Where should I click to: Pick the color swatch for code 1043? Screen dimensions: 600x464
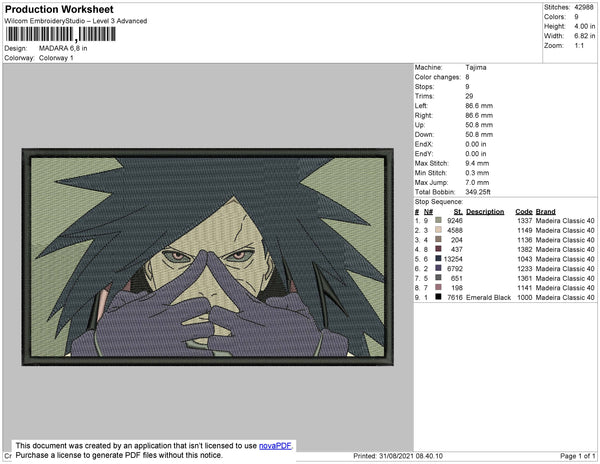pos(439,259)
